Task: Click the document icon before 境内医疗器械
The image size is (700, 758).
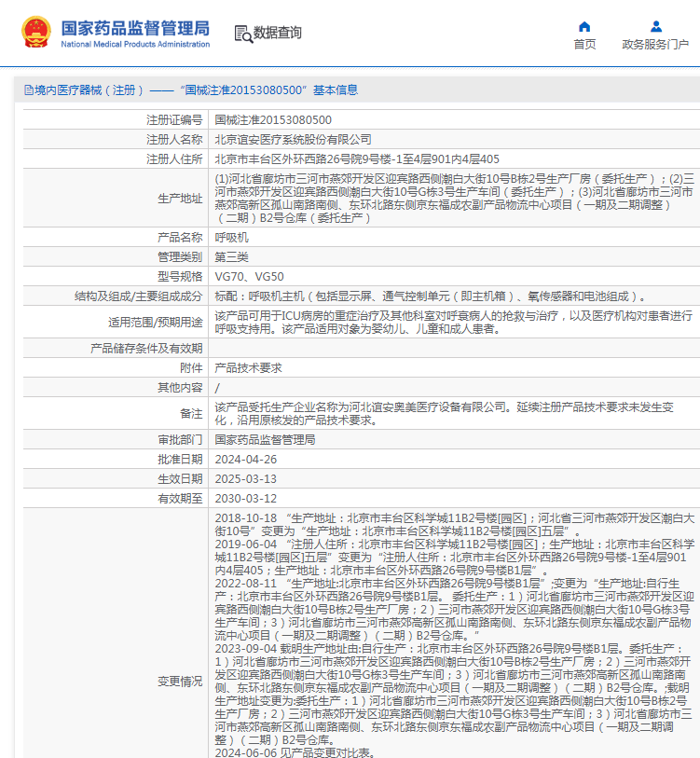Action: click(x=28, y=90)
